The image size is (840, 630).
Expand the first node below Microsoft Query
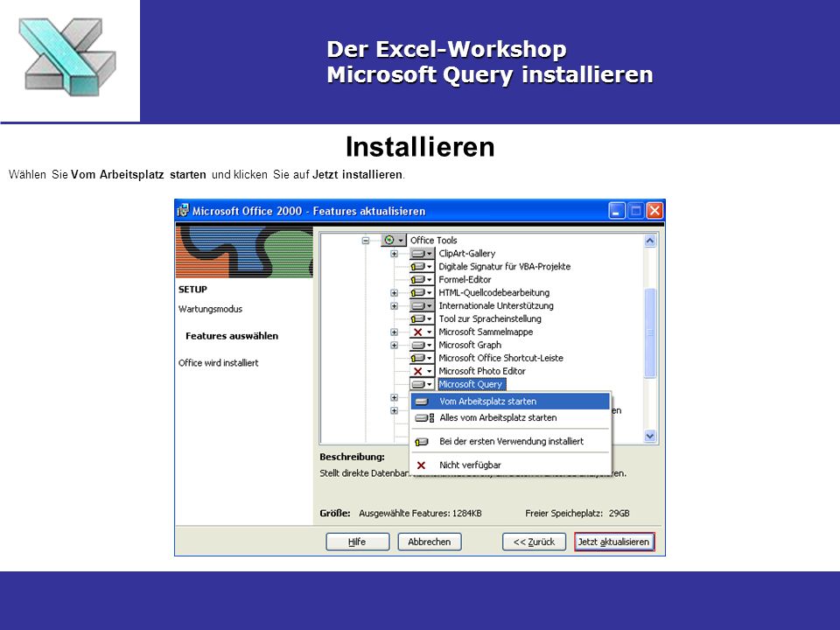[x=394, y=397]
